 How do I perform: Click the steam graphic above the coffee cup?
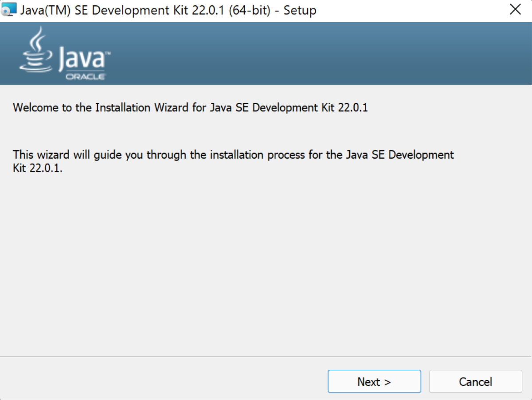35,38
